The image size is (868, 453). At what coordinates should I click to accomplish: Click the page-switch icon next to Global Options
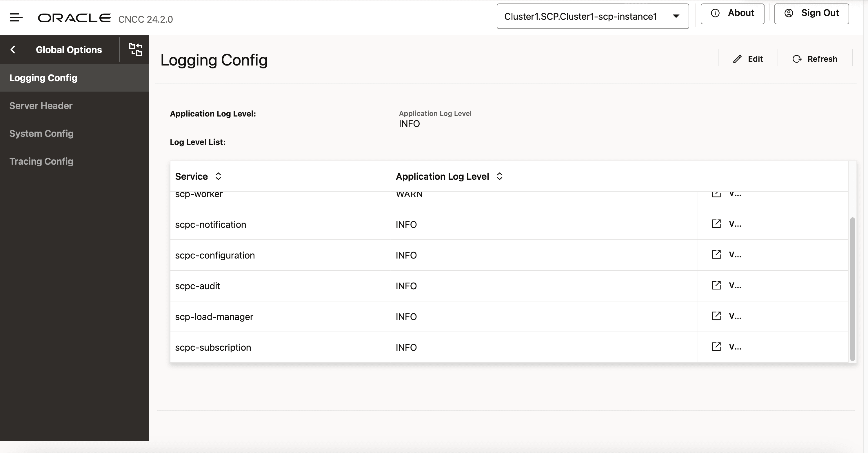[x=135, y=49]
